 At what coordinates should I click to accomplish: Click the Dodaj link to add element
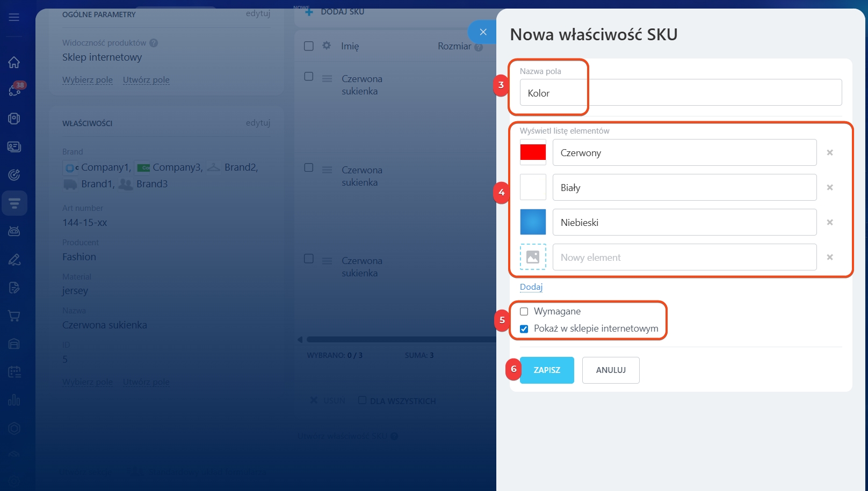point(531,287)
